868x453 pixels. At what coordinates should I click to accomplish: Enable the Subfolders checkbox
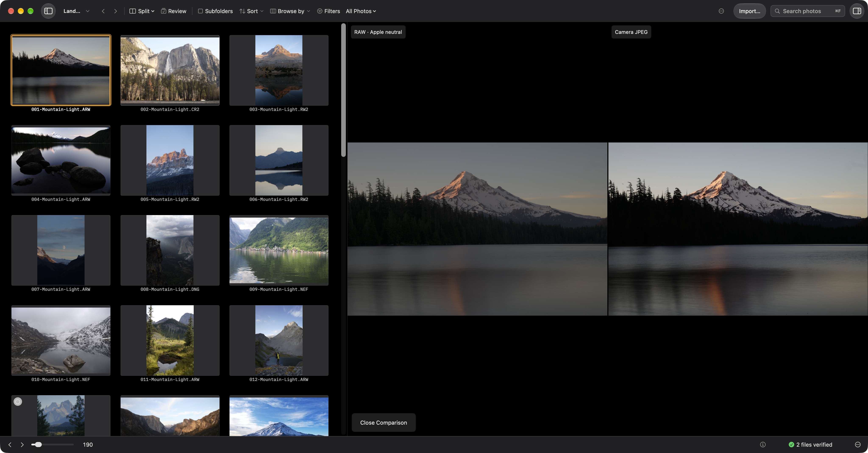point(215,11)
